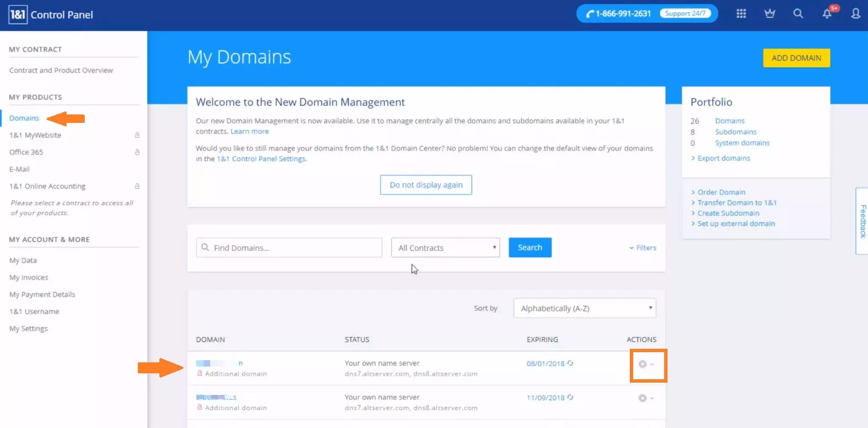Click the blue Search button
Image resolution: width=868 pixels, height=428 pixels.
[x=530, y=247]
